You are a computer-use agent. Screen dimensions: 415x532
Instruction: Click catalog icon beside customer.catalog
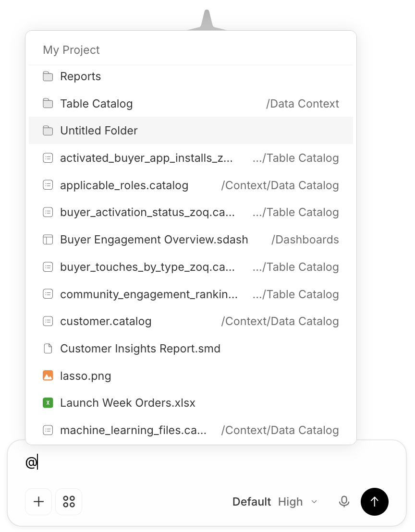(x=48, y=321)
